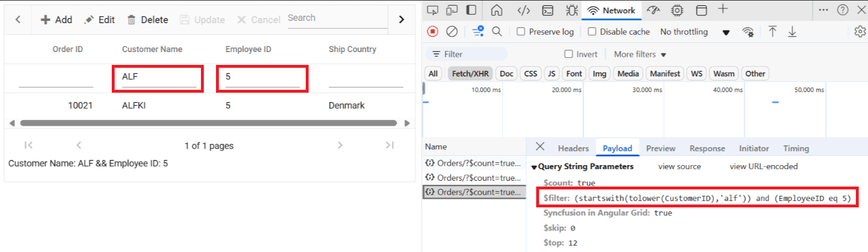This screenshot has height=252, width=868.
Task: Open the No throttling dropdown
Action: pos(695,32)
